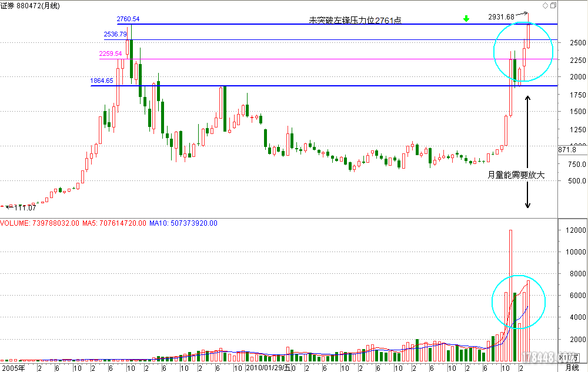Click the diamond icon at chart top-right

545,5
